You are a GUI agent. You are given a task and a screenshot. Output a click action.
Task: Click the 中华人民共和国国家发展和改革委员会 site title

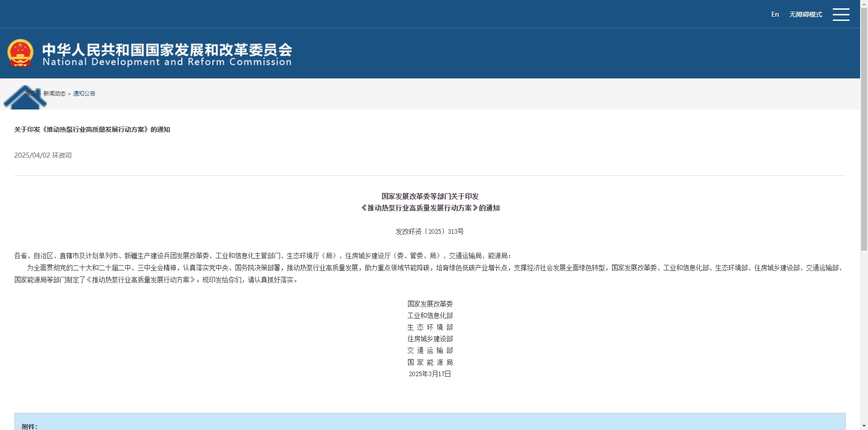pyautogui.click(x=167, y=49)
